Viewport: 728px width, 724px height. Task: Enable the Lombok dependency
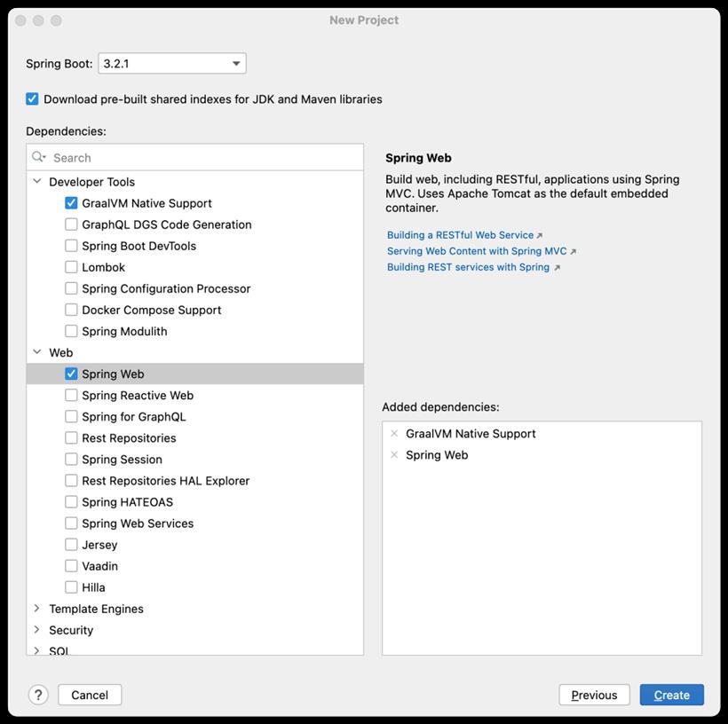71,267
